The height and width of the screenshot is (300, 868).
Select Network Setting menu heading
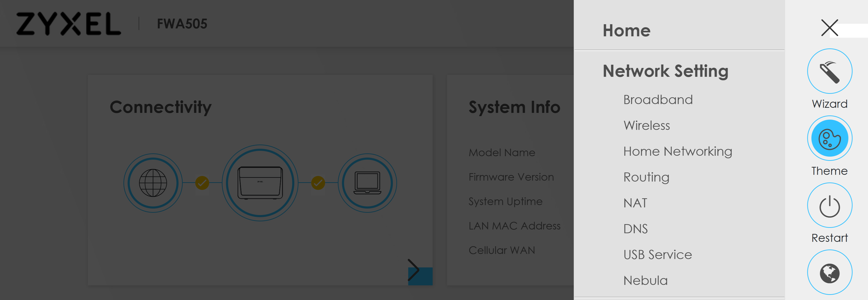(665, 71)
